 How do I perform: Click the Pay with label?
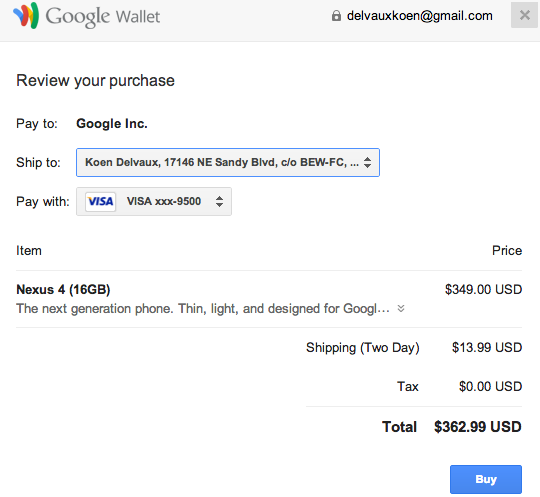pyautogui.click(x=43, y=202)
